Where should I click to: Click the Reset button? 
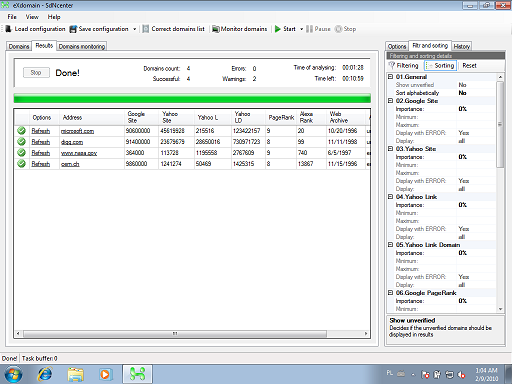point(469,65)
